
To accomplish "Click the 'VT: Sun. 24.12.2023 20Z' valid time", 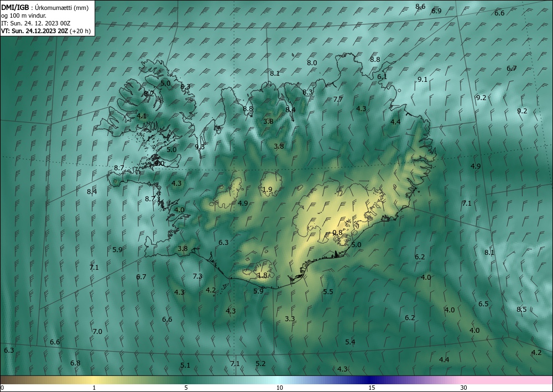I will [35, 31].
